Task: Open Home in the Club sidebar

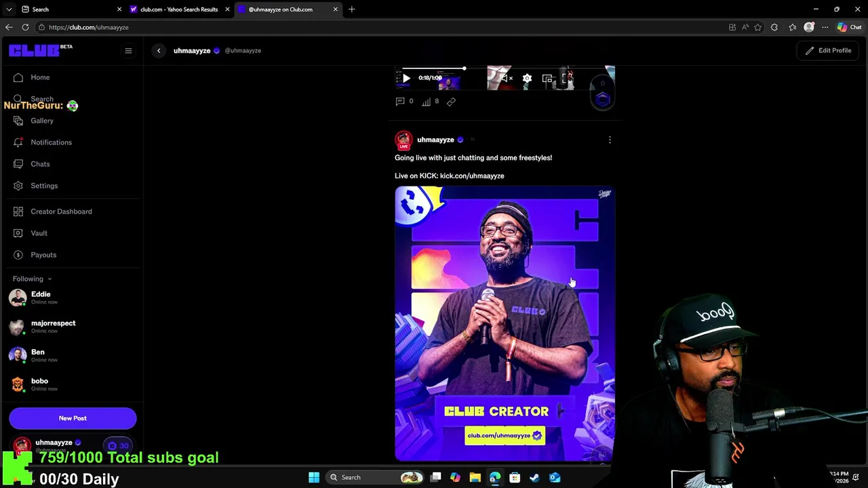Action: coord(40,77)
